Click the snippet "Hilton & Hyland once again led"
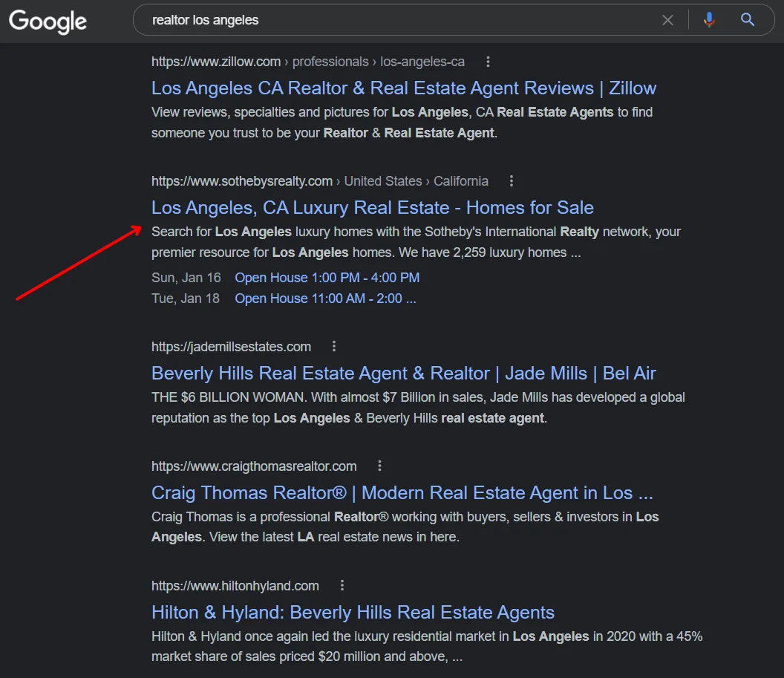This screenshot has height=678, width=784. (x=427, y=646)
